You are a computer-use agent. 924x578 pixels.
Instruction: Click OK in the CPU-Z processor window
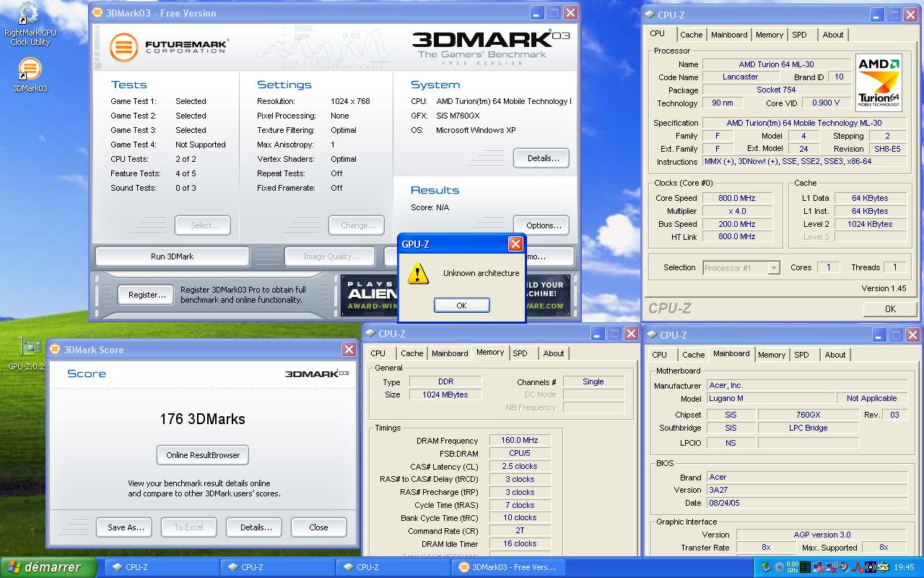point(890,309)
